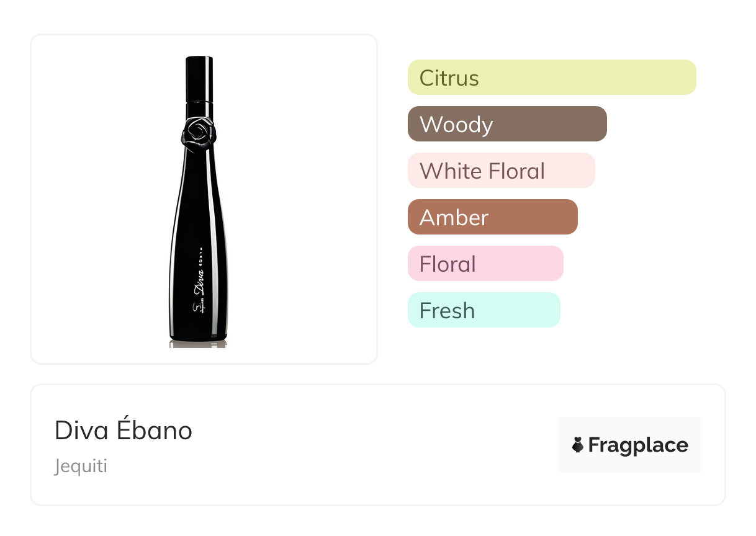The image size is (756, 536).
Task: Select the Woody accord bar
Action: click(x=506, y=124)
